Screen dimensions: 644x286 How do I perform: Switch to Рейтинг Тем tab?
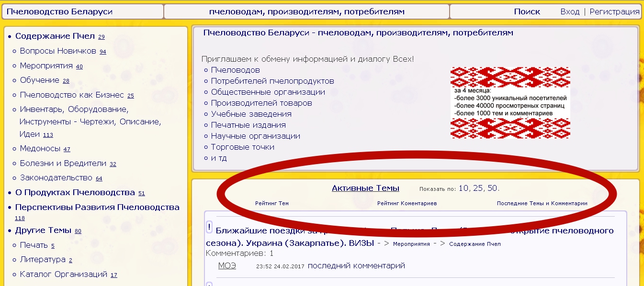tap(272, 203)
